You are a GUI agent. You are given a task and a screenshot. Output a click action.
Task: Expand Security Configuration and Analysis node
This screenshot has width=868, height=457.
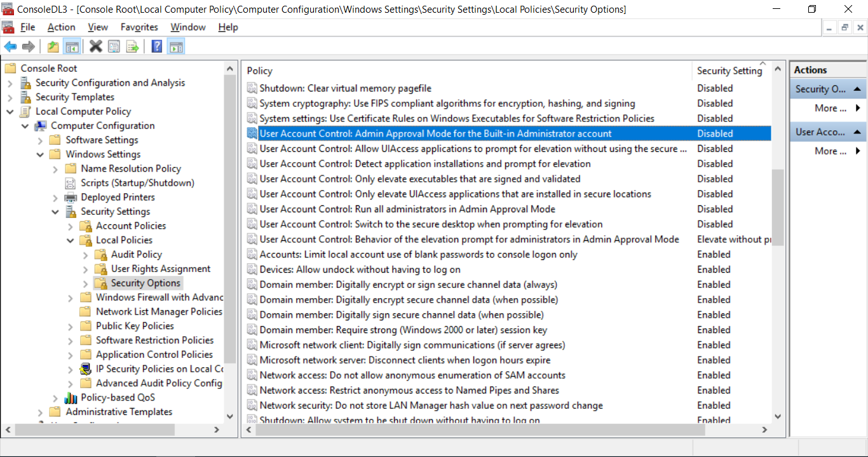pos(10,83)
